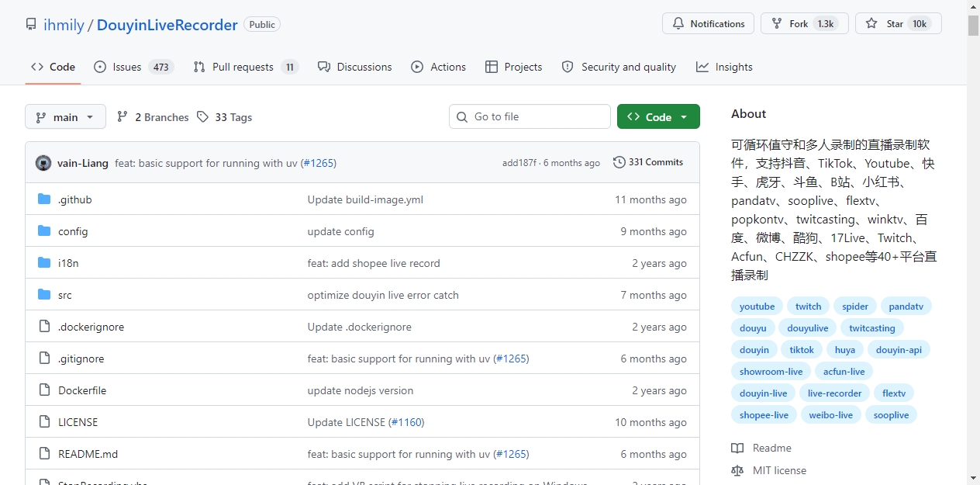Expand the green Code dropdown button

tap(658, 116)
